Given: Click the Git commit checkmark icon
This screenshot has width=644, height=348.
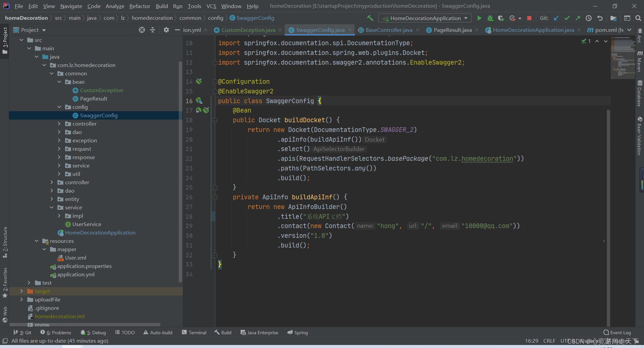Looking at the screenshot, I should click(567, 18).
